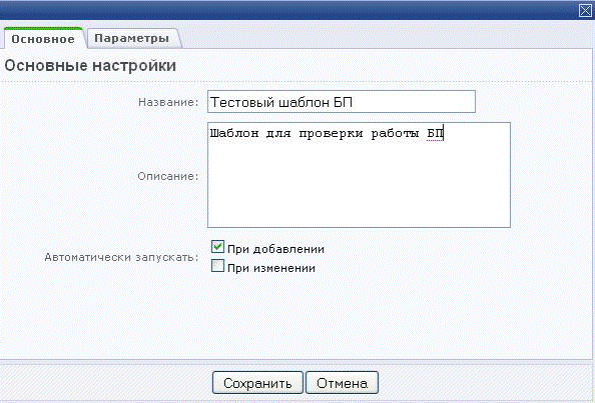Image resolution: width=595 pixels, height=403 pixels.
Task: Click the Основные настройки heading
Action: (90, 66)
